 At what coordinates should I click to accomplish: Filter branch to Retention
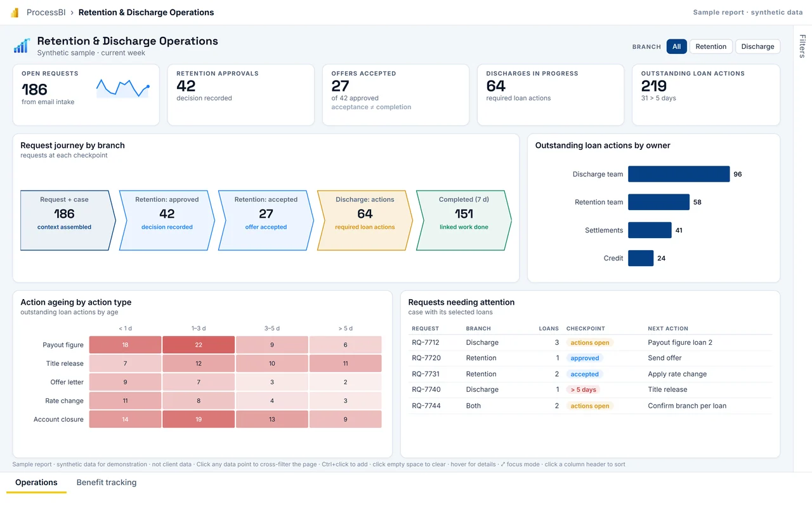pos(711,46)
